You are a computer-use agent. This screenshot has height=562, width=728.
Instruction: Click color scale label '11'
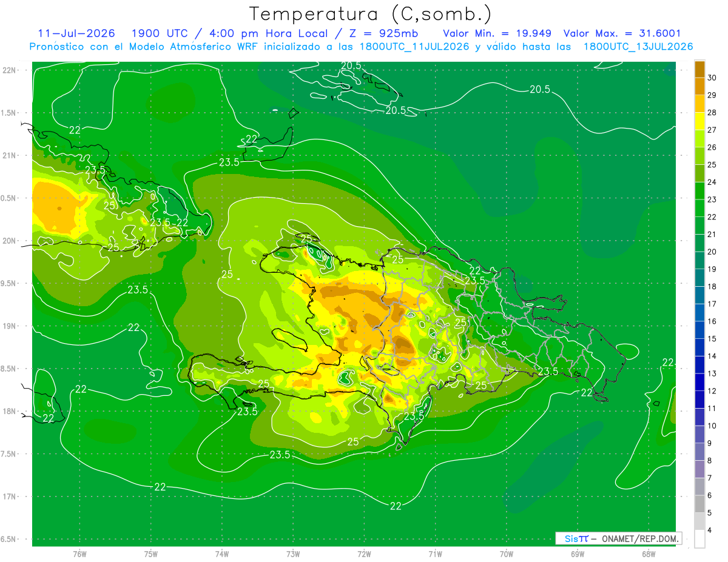(x=713, y=408)
